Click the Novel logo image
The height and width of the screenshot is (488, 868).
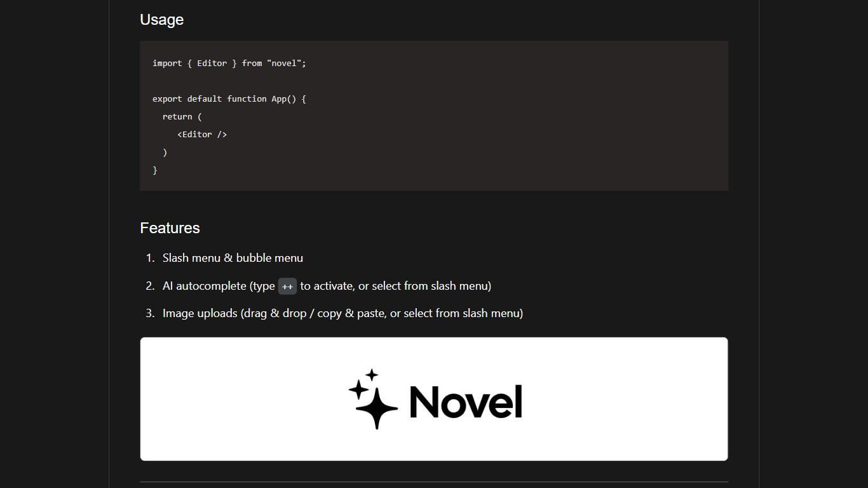434,399
